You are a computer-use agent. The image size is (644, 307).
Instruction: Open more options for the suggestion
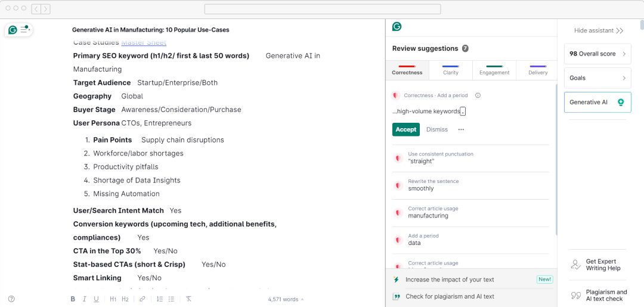click(461, 129)
